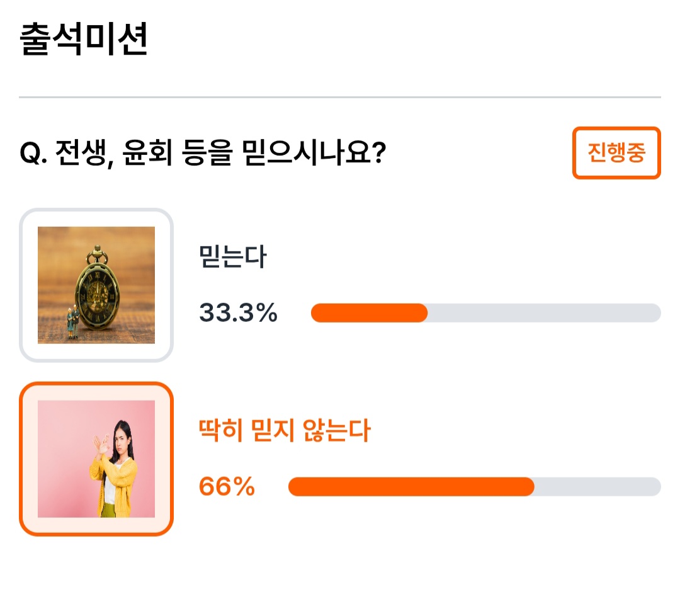Choose the 딱히 믿지 않는다 answer label
Screen dimensions: 680x616
tap(284, 430)
